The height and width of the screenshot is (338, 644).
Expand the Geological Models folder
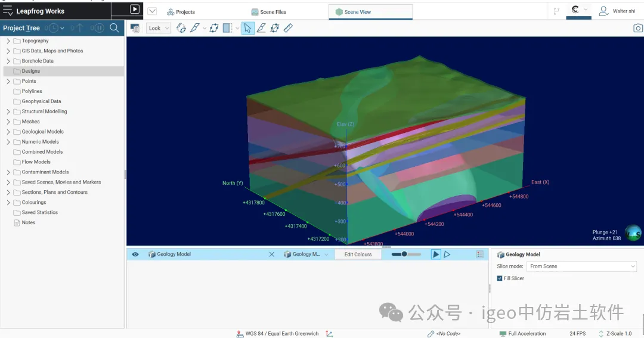click(8, 132)
